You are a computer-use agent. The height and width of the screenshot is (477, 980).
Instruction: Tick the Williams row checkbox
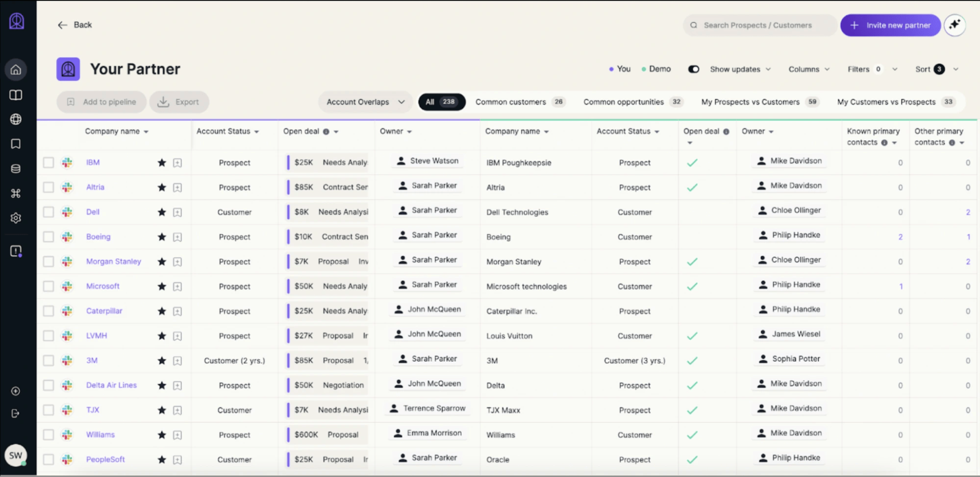click(x=48, y=435)
